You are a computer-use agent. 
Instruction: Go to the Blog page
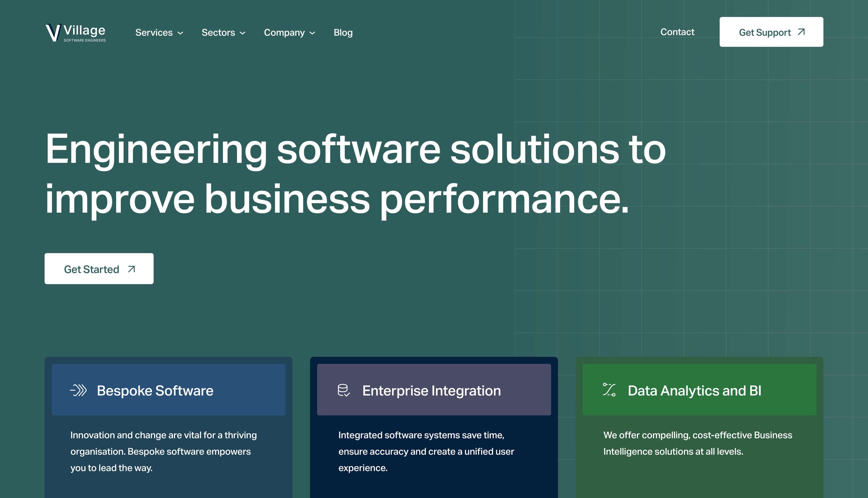(x=343, y=32)
